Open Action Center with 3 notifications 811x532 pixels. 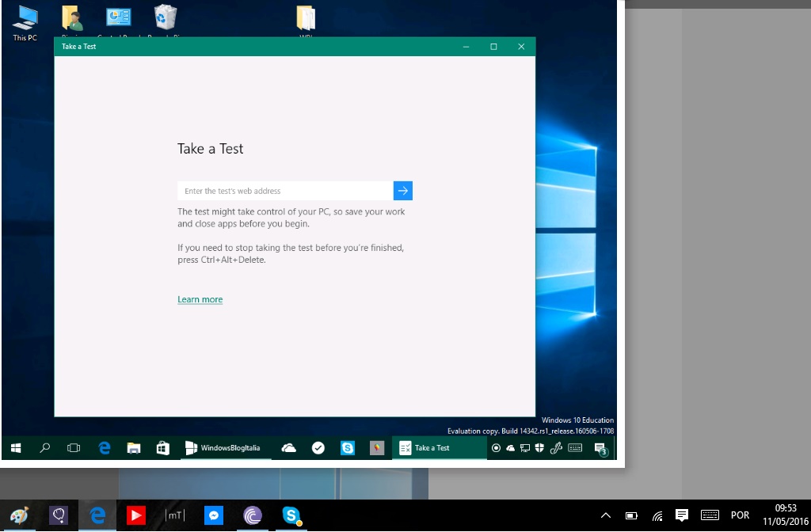tap(600, 449)
